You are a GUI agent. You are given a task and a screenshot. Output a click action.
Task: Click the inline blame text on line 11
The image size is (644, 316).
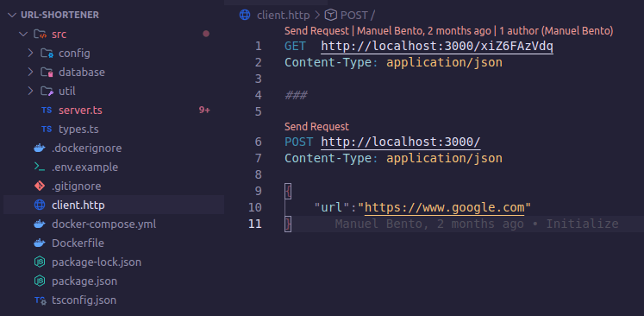point(477,224)
